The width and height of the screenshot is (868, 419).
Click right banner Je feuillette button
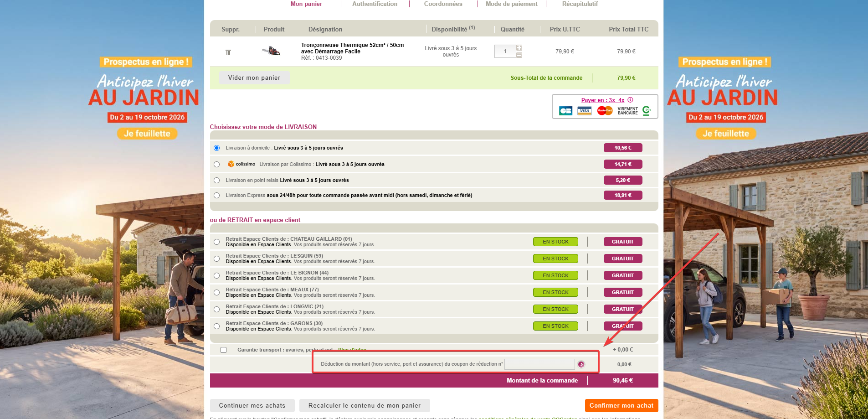(726, 134)
